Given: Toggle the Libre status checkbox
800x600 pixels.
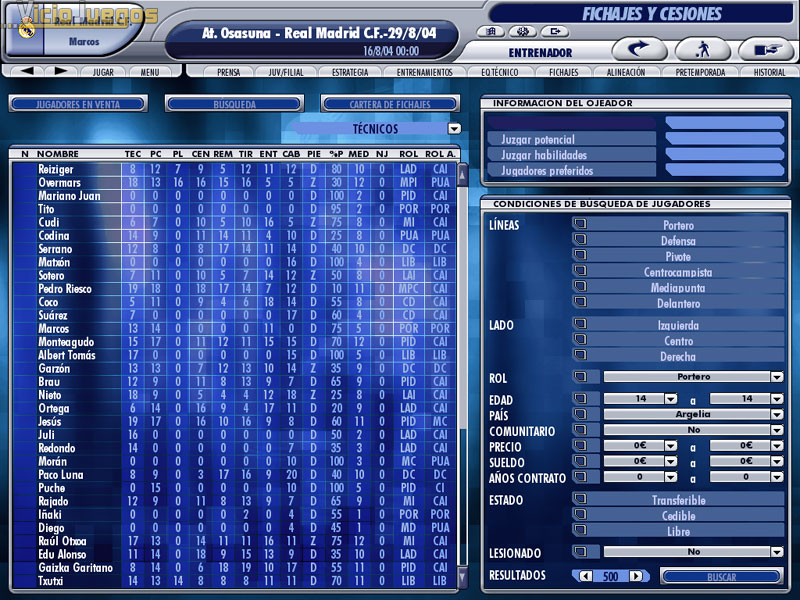Looking at the screenshot, I should pos(580,530).
